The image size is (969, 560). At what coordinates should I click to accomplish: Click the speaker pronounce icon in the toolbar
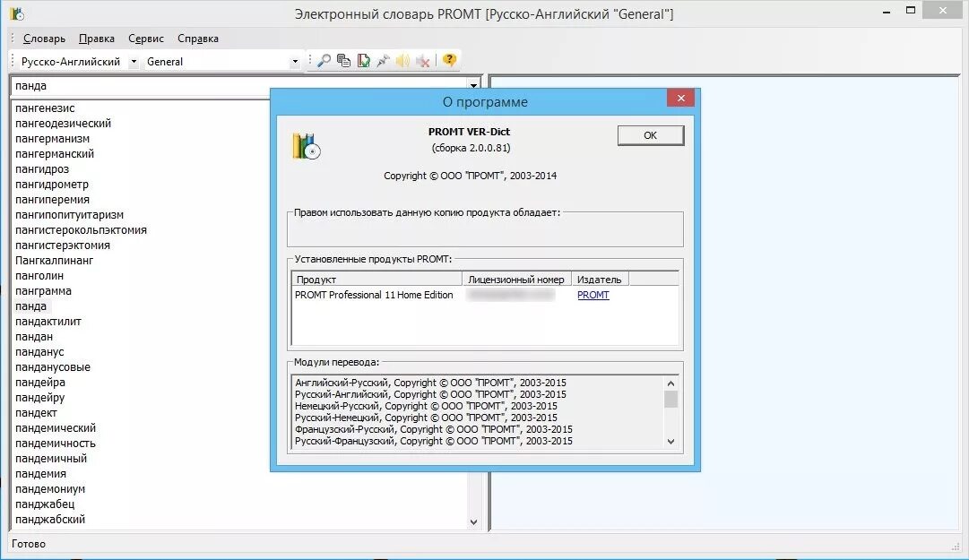click(402, 61)
